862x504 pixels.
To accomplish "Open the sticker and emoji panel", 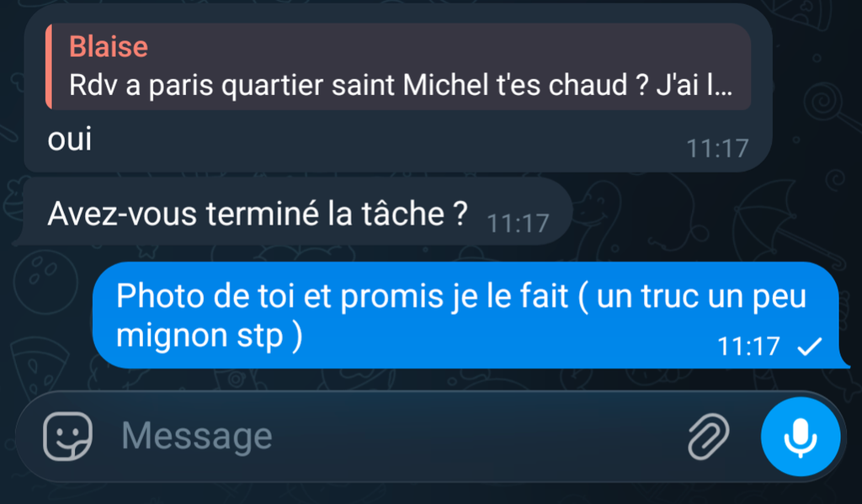I will coord(67,436).
